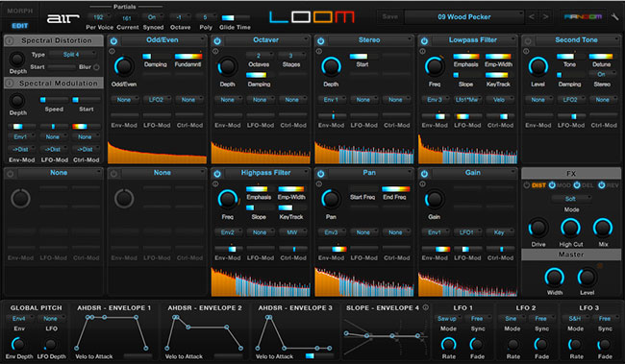
Task: Toggle the Gain module power button
Action: 424,174
